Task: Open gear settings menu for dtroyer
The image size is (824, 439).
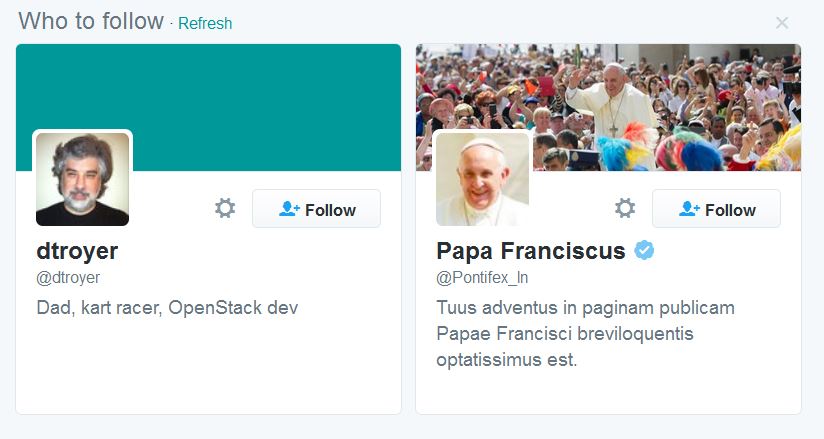Action: coord(225,208)
